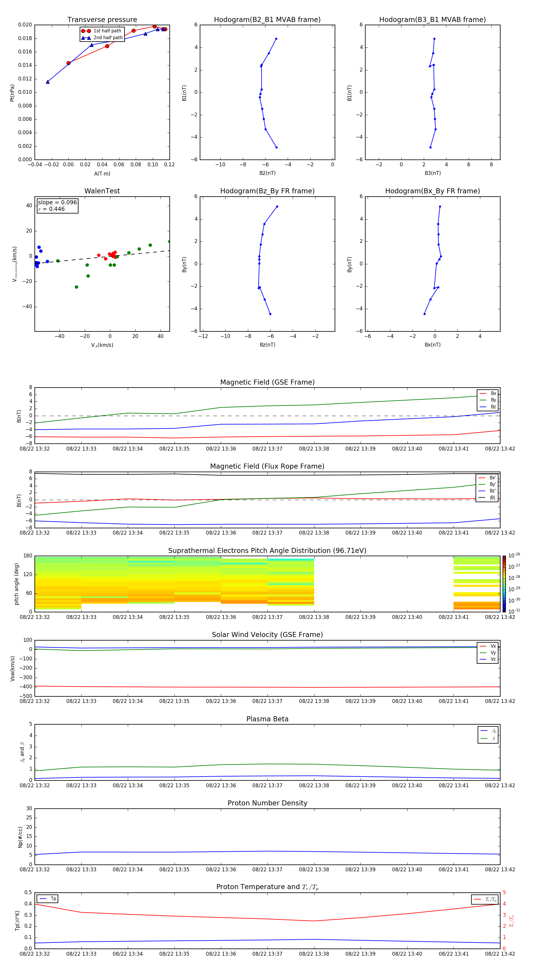535x980 pixels.
Task: Click the red circle "1st half path" legend marker
Action: pos(86,31)
